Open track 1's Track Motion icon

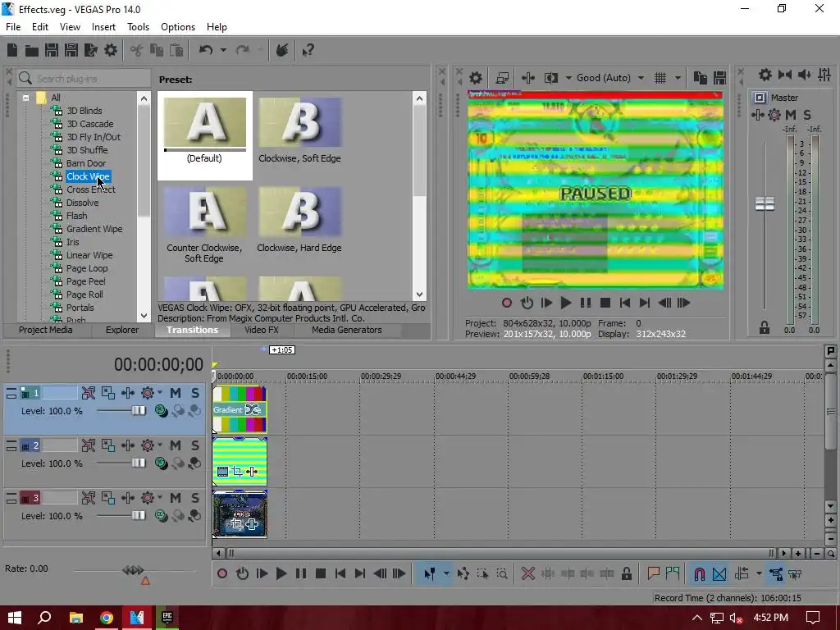(x=107, y=393)
